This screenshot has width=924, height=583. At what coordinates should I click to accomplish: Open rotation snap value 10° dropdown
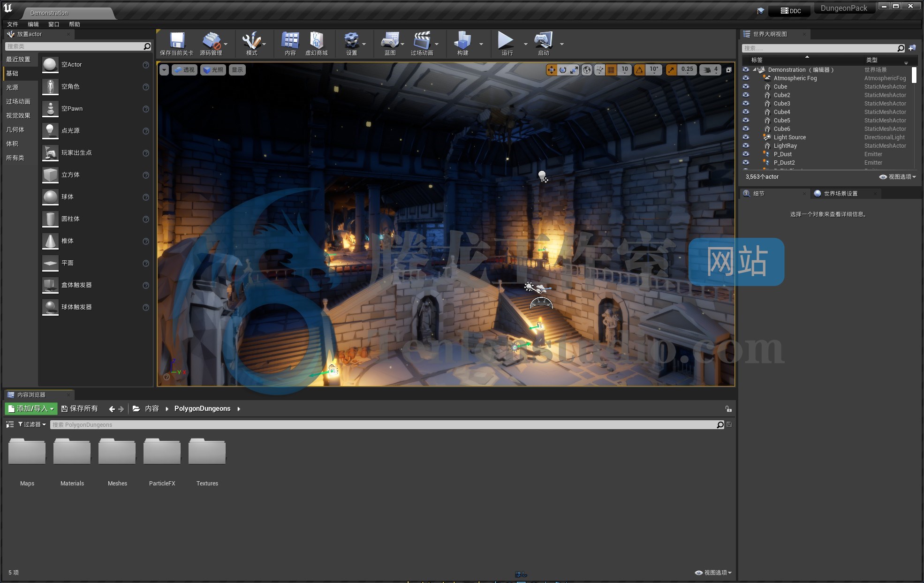tap(654, 70)
